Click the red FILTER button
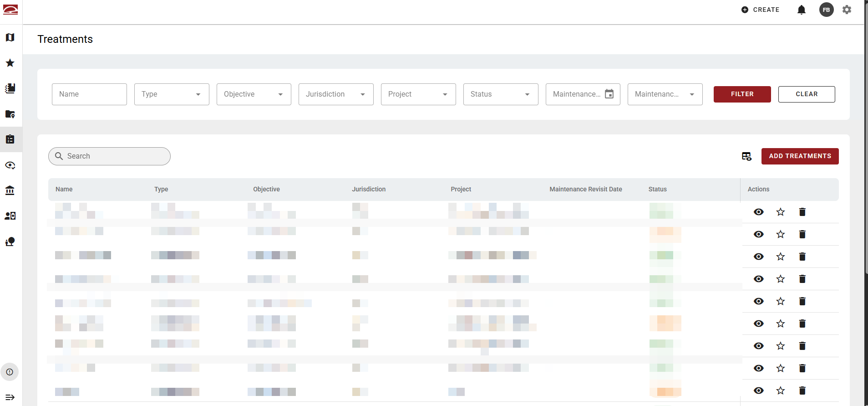The image size is (868, 406). (742, 94)
